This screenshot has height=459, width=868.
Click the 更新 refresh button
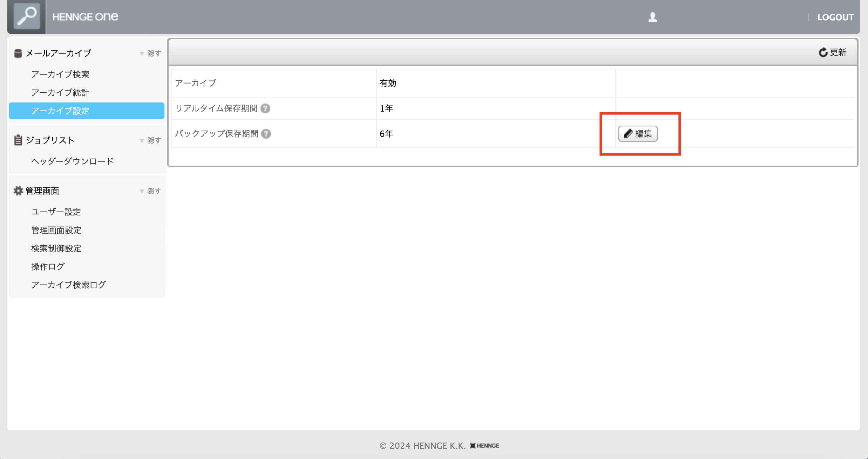[x=833, y=52]
